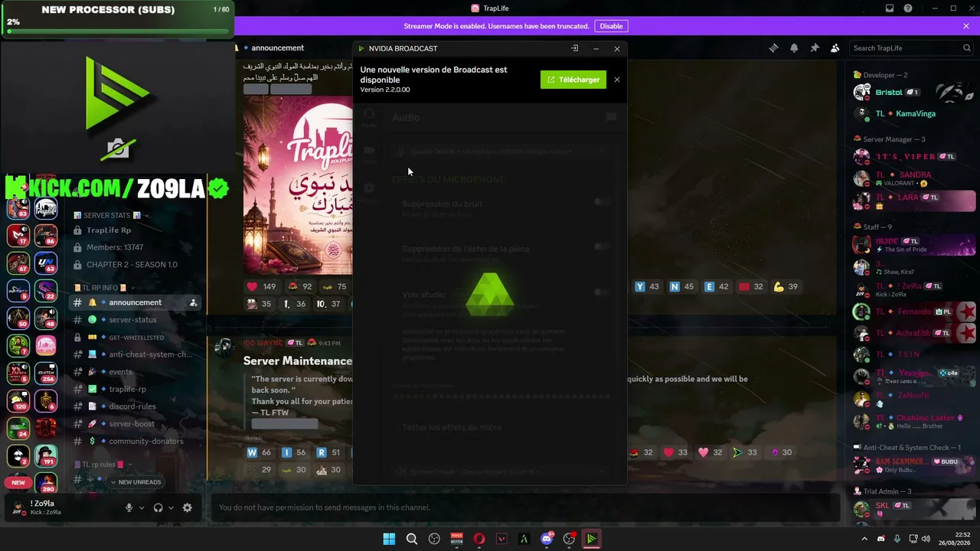Open the announcement channel
This screenshot has width=980, height=551.
tap(136, 302)
